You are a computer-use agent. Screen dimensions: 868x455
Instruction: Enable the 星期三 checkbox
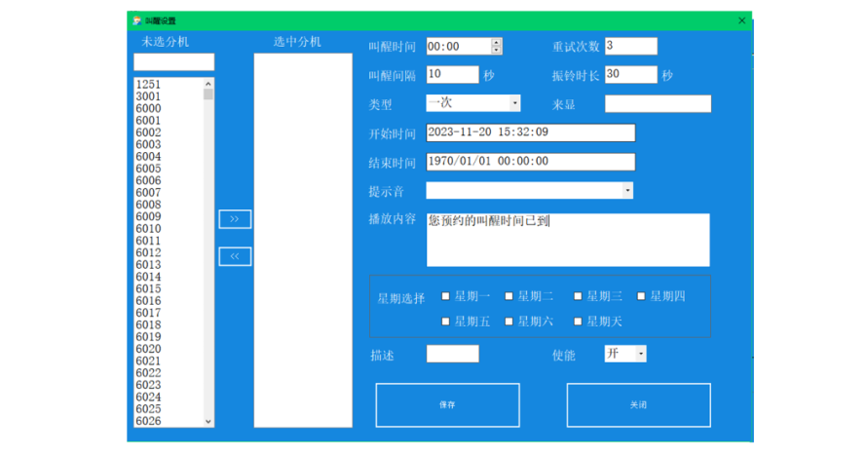coord(578,296)
